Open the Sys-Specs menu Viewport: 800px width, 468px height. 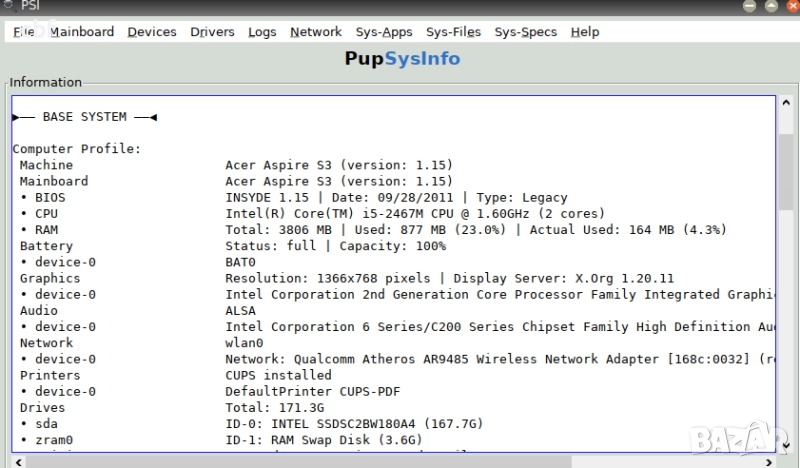pyautogui.click(x=525, y=32)
